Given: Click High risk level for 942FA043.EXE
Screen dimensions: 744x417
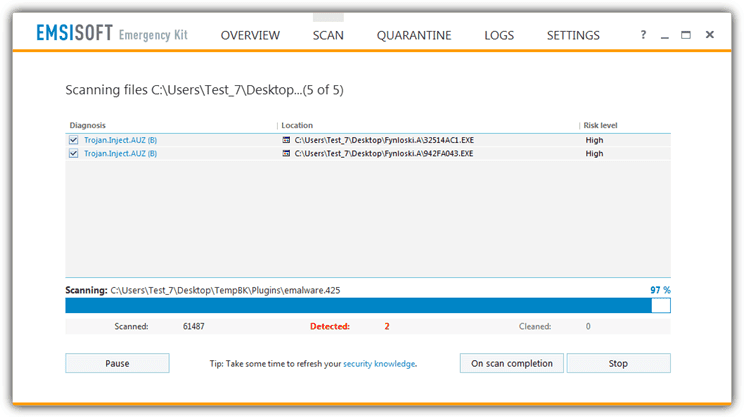Looking at the screenshot, I should (x=594, y=153).
